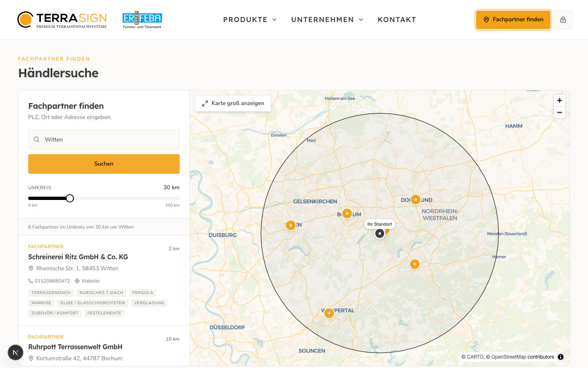Click the lock login icon

click(563, 20)
